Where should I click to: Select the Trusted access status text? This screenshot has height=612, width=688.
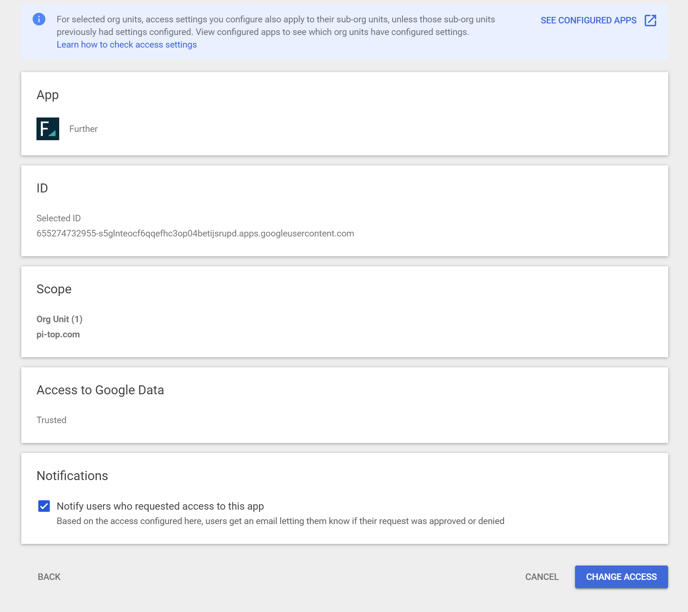pyautogui.click(x=51, y=420)
